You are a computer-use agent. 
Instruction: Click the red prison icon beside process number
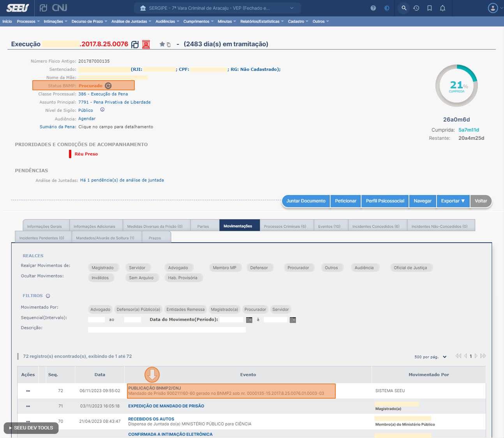pos(146,44)
